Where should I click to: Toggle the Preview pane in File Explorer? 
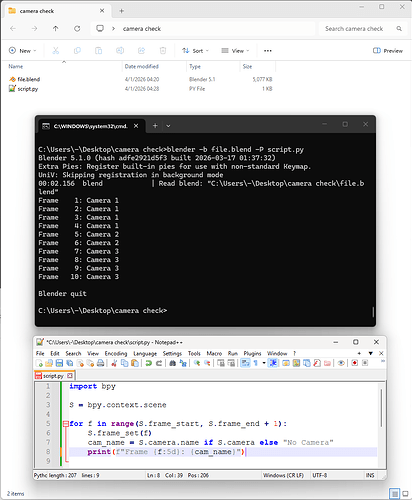[388, 51]
